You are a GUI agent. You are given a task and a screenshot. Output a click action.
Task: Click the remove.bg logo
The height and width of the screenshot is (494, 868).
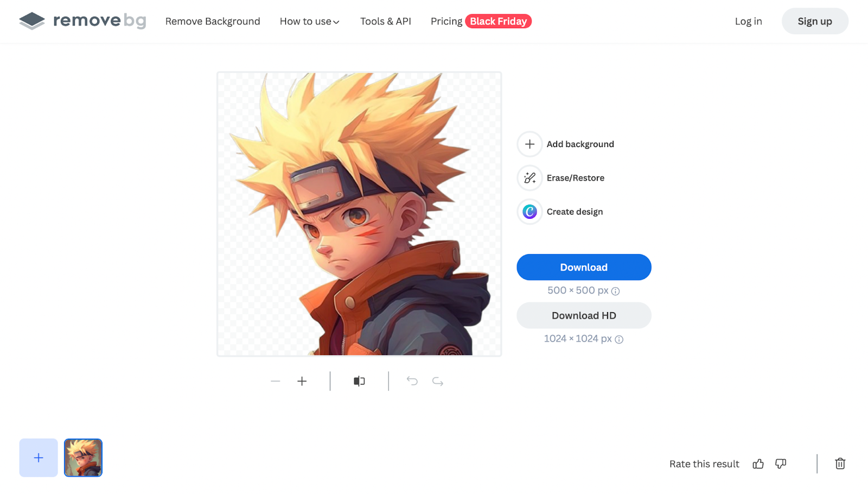pos(82,21)
